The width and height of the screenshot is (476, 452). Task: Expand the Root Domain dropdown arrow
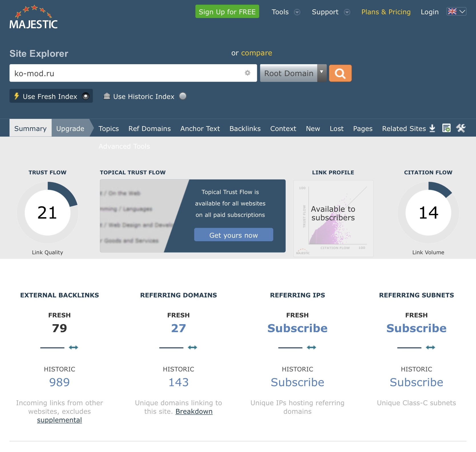322,73
